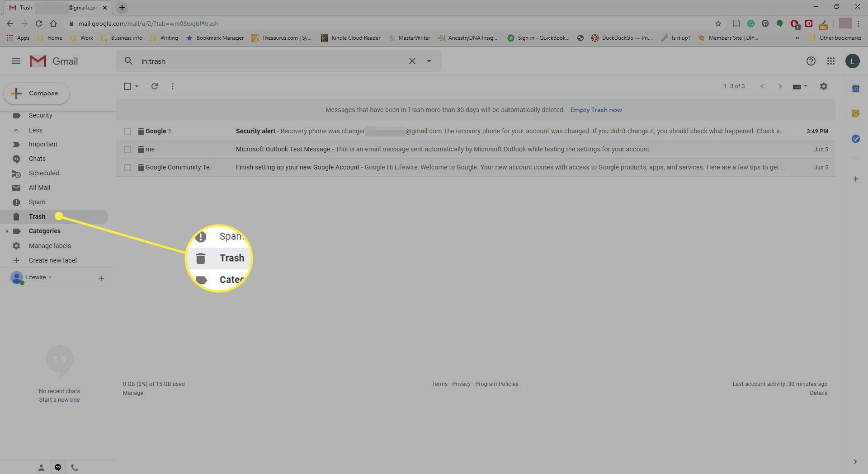Clear the in:trash search query

point(412,61)
